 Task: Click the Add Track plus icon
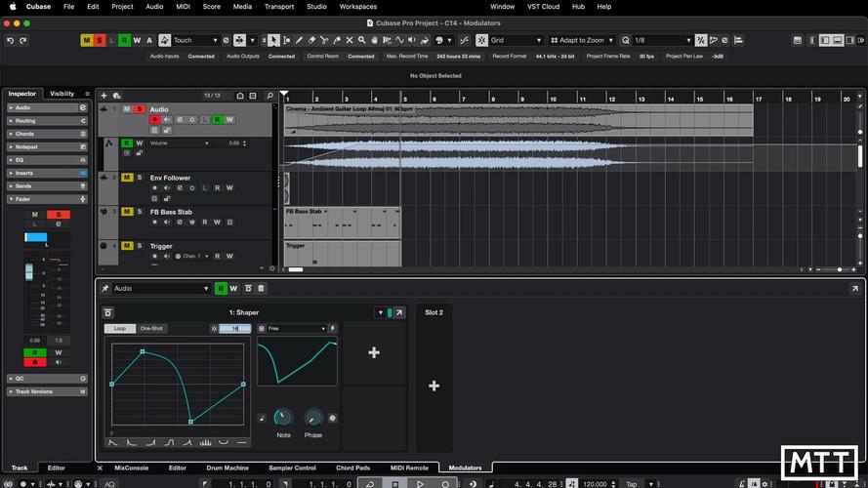(x=104, y=96)
